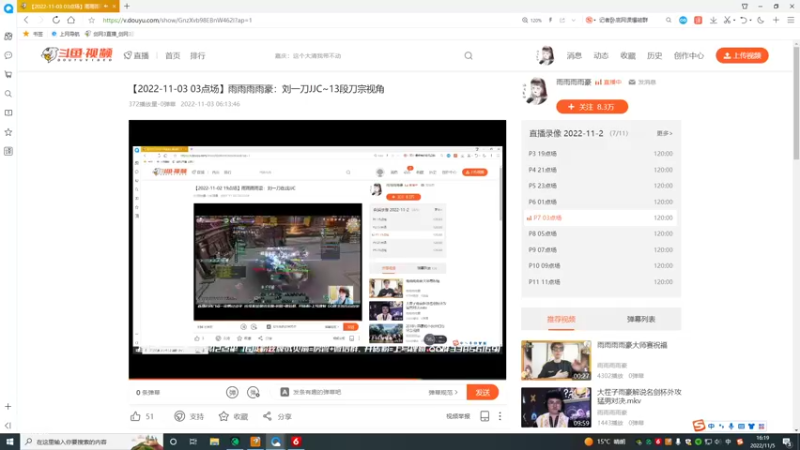This screenshot has width=800, height=450.
Task: Open 历史 history
Action: pos(654,56)
